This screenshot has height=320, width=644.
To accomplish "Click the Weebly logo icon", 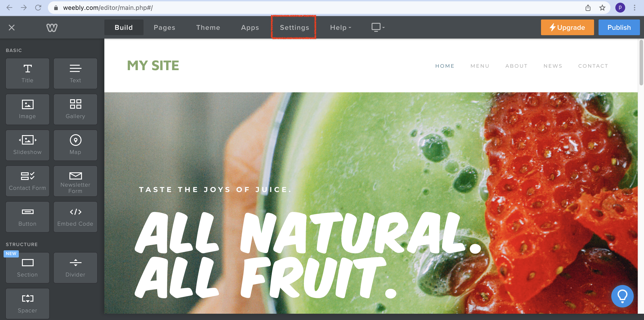I will 52,28.
